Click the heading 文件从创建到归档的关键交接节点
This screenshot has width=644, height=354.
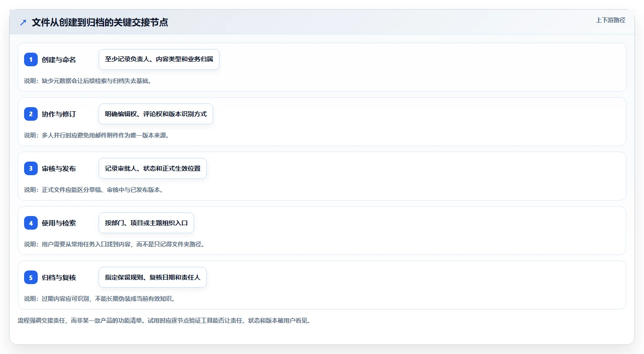point(100,22)
